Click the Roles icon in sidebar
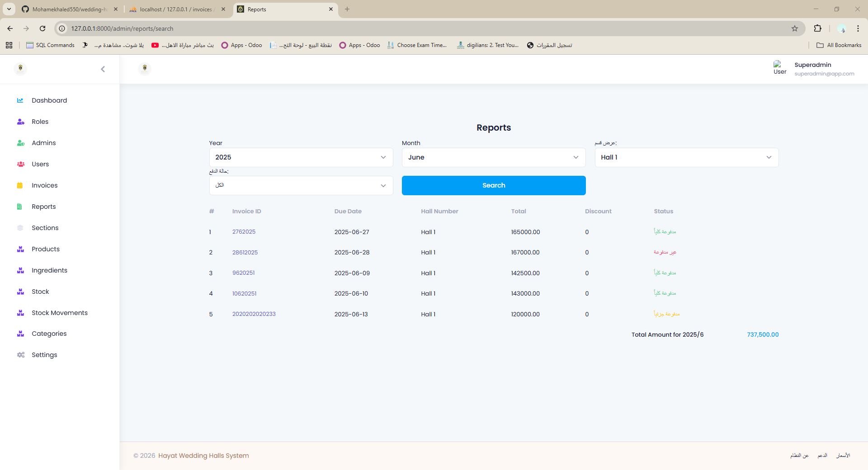 tap(20, 122)
